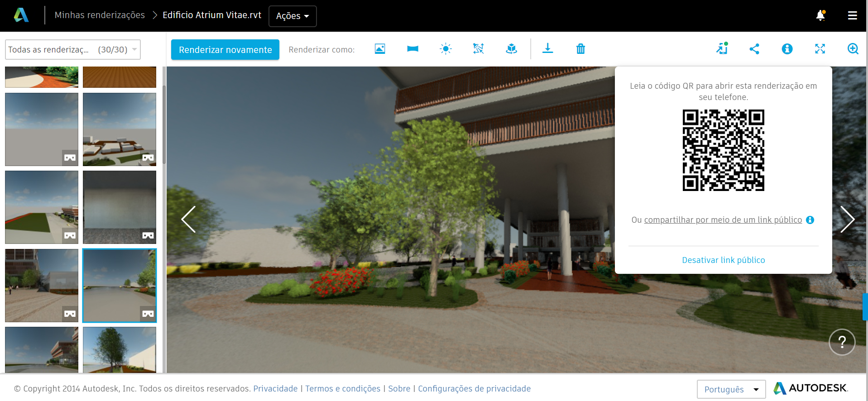868x401 pixels.
Task: Click the zoom-in magnifier icon
Action: tap(853, 49)
